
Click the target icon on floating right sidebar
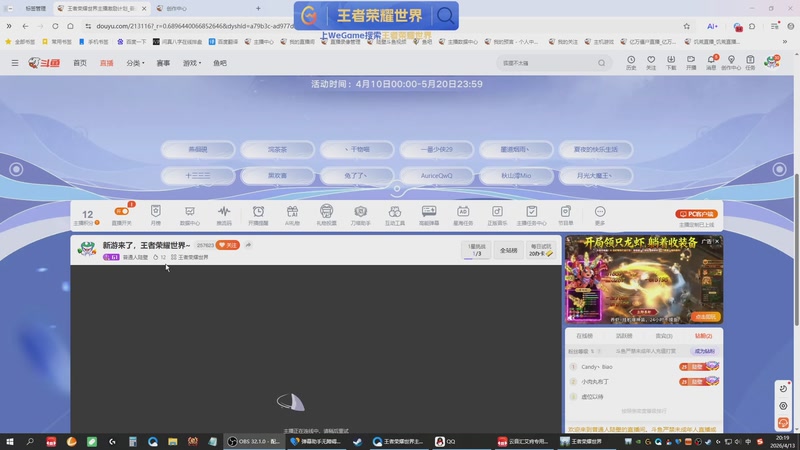coord(783,406)
